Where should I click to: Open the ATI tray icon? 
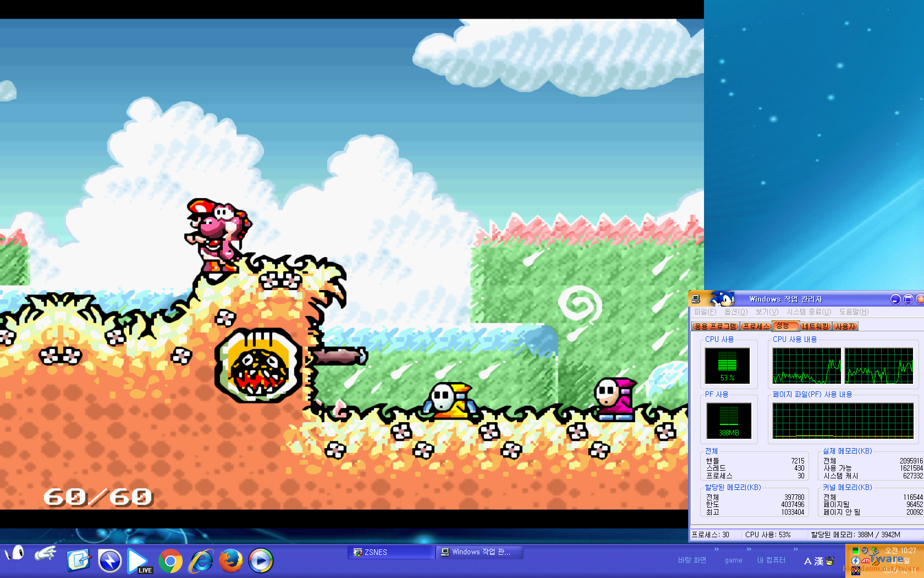(866, 561)
